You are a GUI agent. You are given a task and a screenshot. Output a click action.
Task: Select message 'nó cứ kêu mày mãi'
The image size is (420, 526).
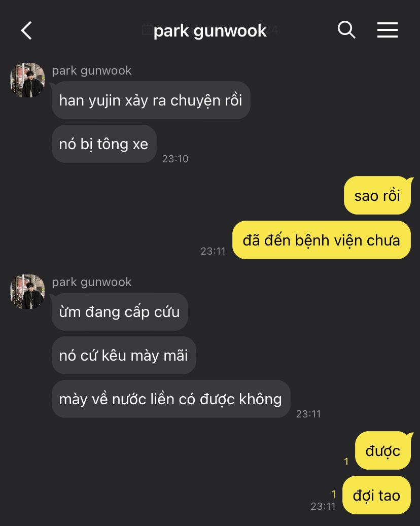pyautogui.click(x=124, y=355)
